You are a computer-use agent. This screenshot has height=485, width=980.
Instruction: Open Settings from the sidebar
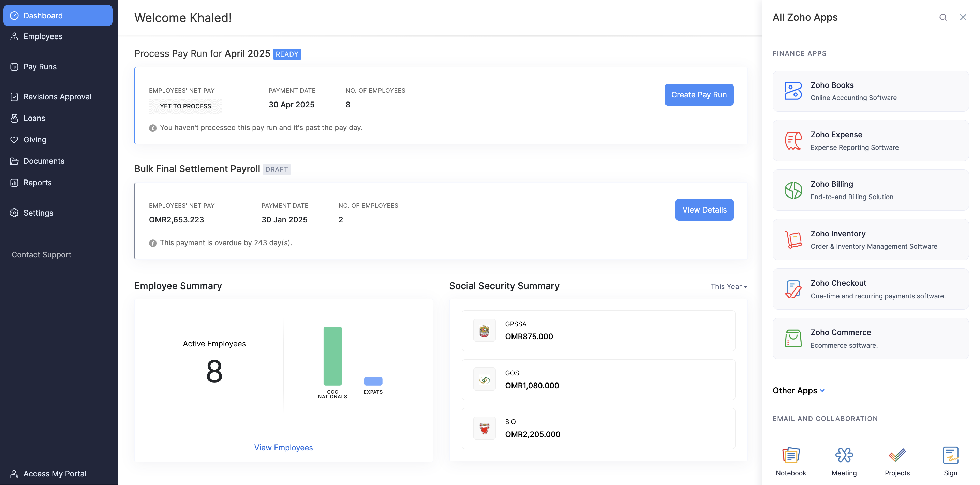pos(38,213)
